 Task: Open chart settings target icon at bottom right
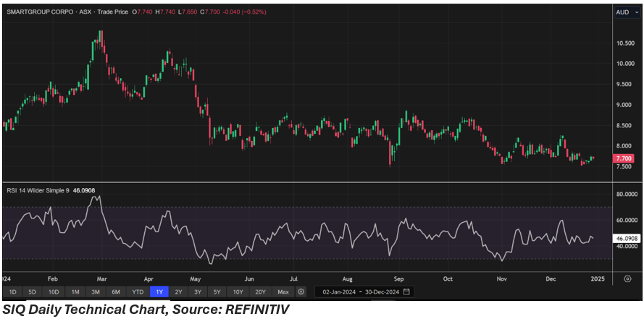627,278
